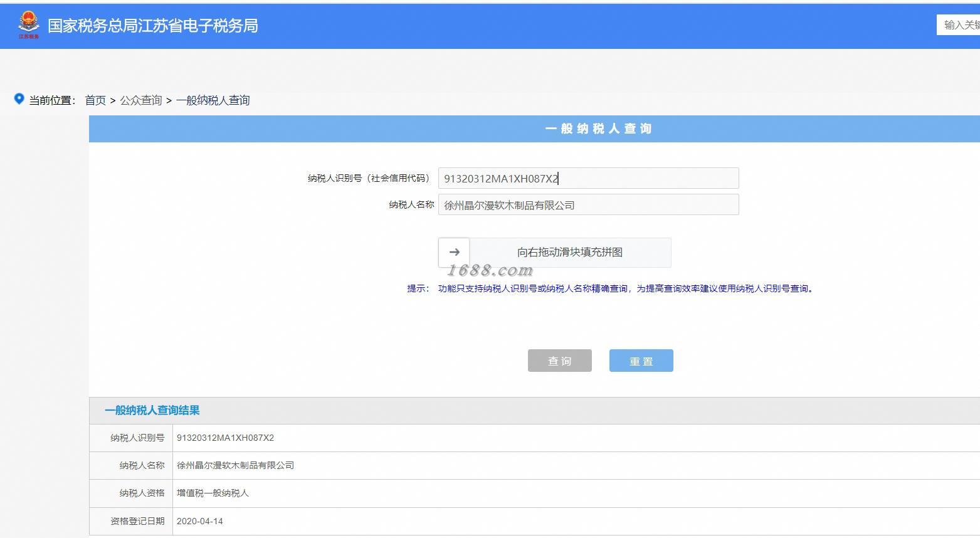
Task: Click the slider track text 向右拖动滑块填充拼图
Action: click(x=570, y=252)
